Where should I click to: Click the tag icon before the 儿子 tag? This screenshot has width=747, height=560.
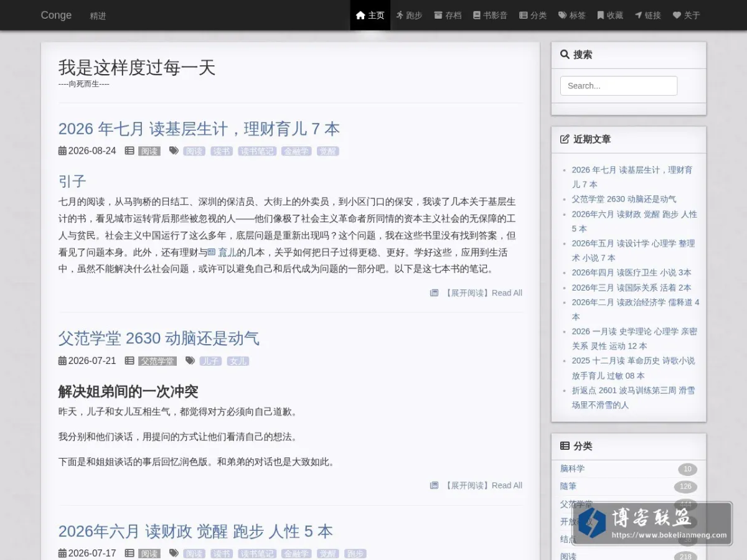coord(190,360)
